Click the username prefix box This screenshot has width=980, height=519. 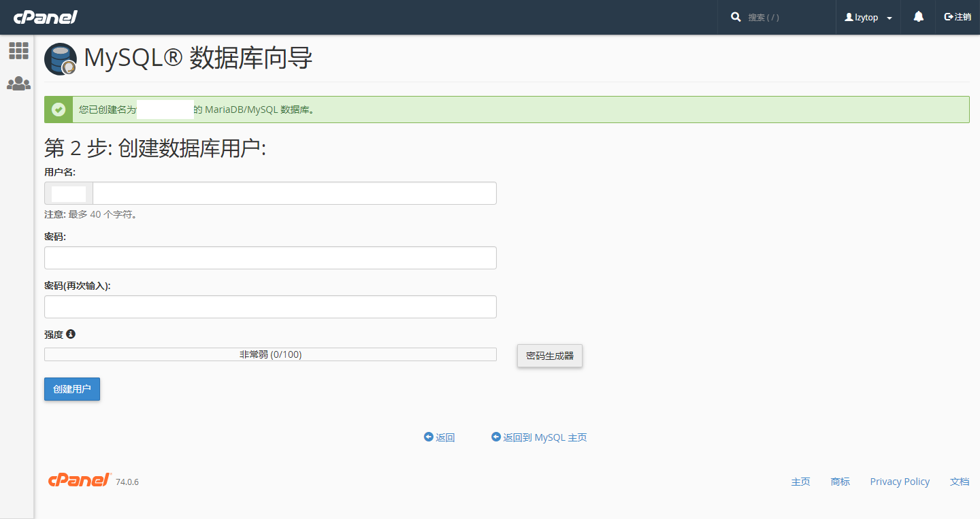tap(69, 193)
